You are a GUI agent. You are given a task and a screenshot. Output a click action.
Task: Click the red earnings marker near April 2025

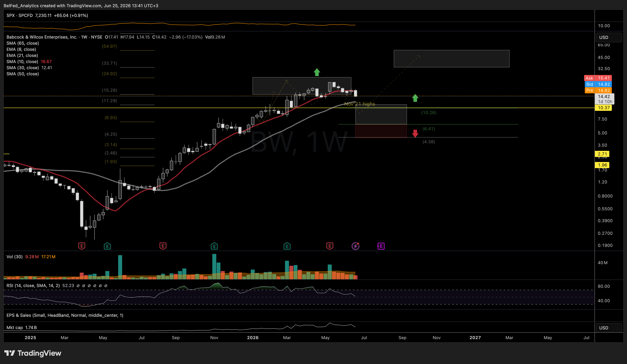click(x=82, y=246)
